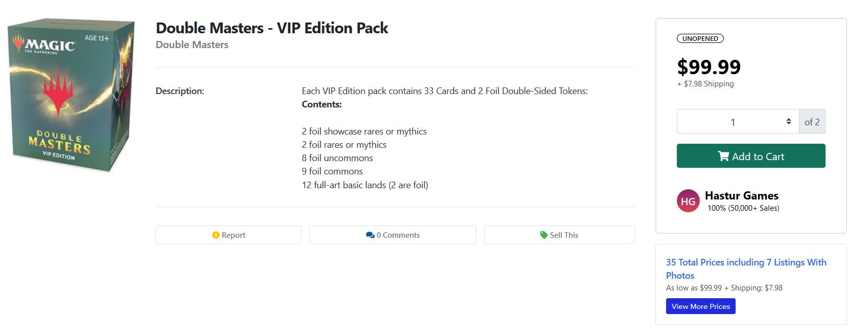This screenshot has height=333, width=868.
Task: Click the "As low as $99.99" price line
Action: coord(724,288)
